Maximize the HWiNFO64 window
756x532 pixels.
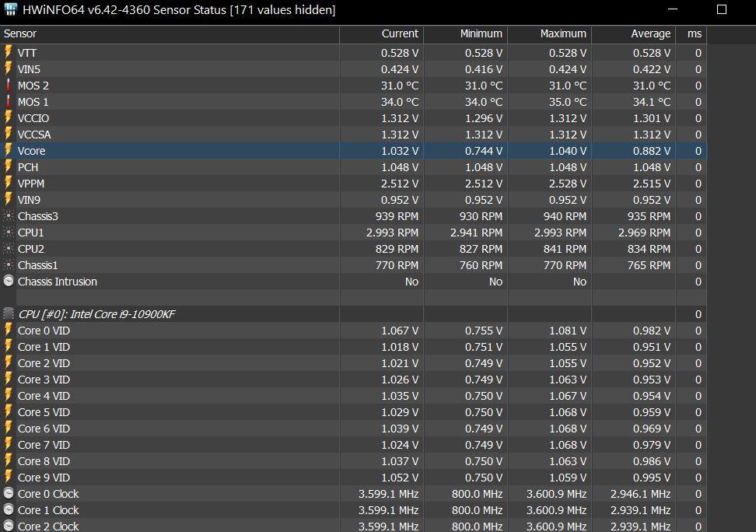click(x=722, y=9)
